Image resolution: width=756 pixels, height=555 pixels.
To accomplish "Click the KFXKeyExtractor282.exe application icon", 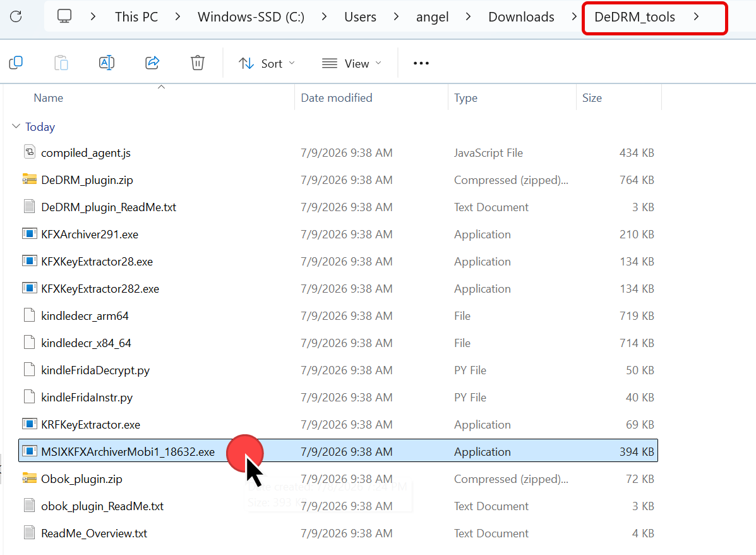I will (x=30, y=288).
